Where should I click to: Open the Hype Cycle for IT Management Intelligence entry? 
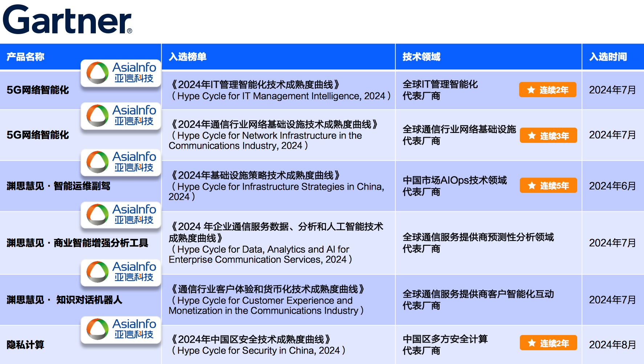(x=280, y=90)
